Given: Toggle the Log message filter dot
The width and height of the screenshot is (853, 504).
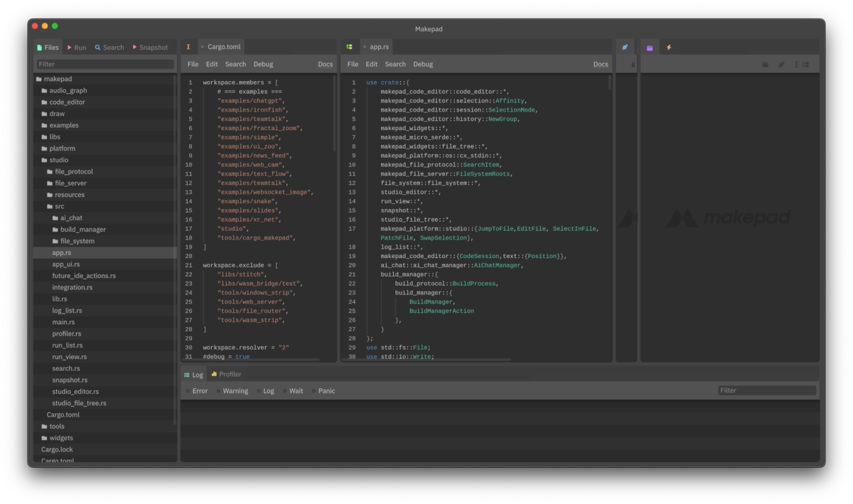Looking at the screenshot, I should click(259, 391).
